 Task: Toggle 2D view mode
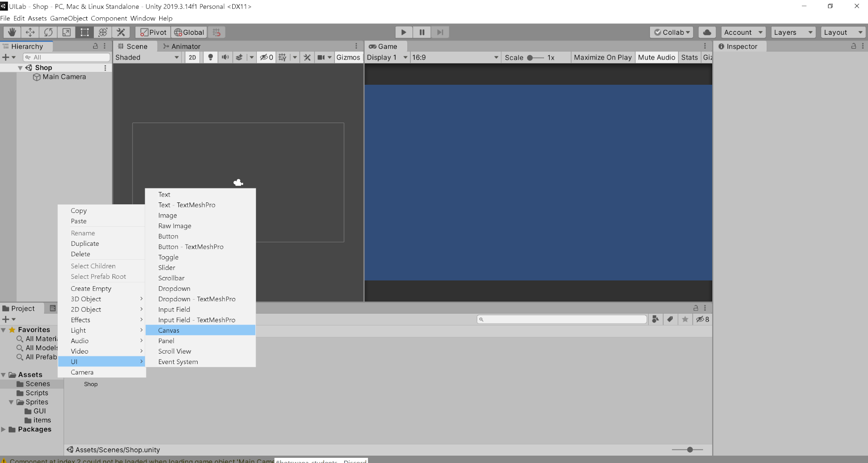(x=192, y=57)
